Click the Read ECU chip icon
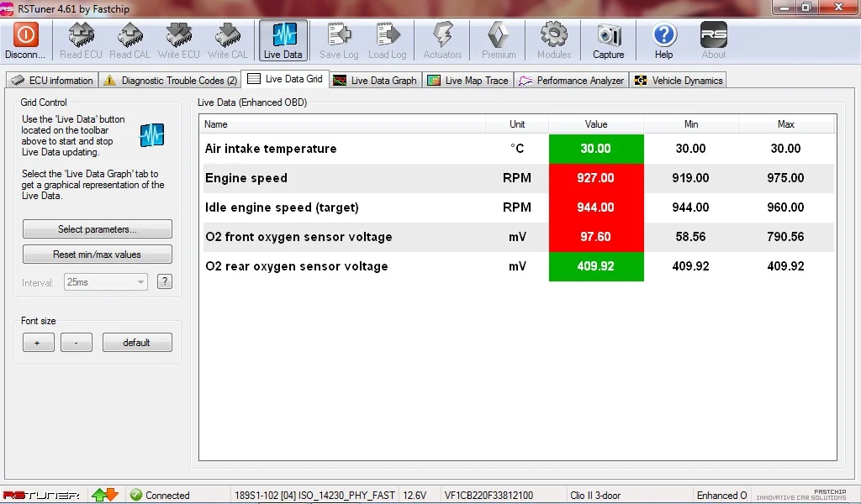Screen dimensions: 861x504 tap(82, 35)
